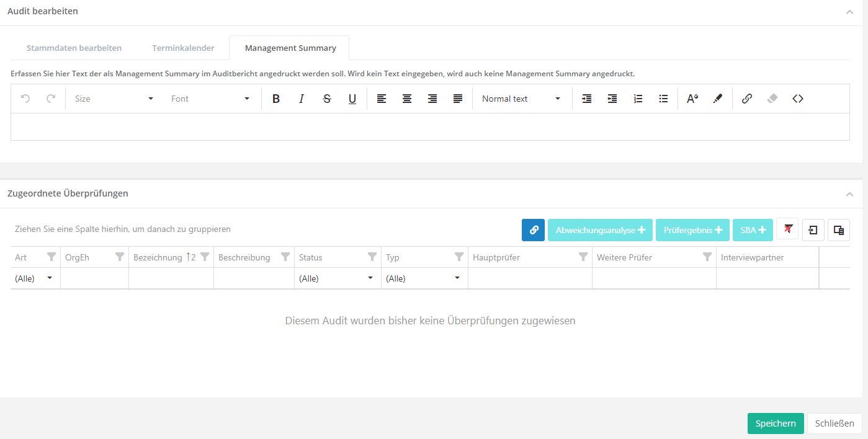
Task: Click the Speichern button
Action: [x=776, y=423]
